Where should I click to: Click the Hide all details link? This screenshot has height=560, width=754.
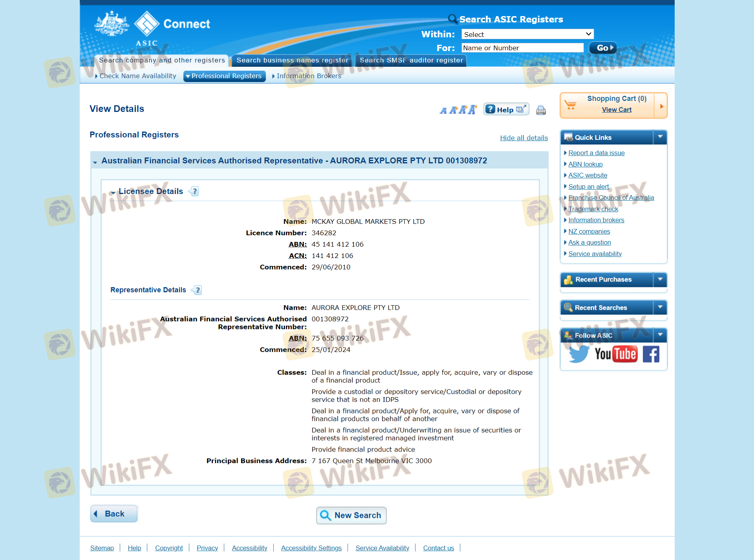(x=523, y=138)
